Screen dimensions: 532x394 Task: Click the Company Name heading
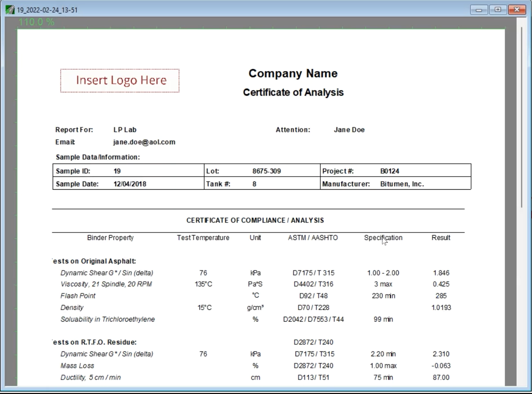293,73
